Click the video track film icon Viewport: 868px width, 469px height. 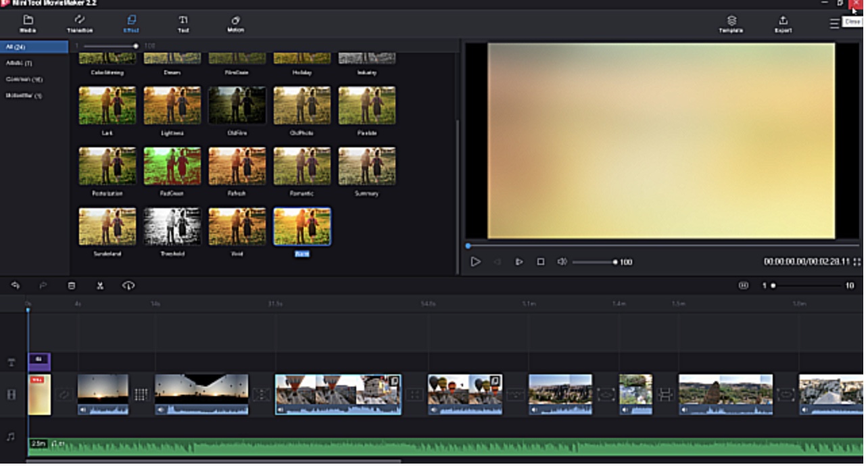coord(11,394)
